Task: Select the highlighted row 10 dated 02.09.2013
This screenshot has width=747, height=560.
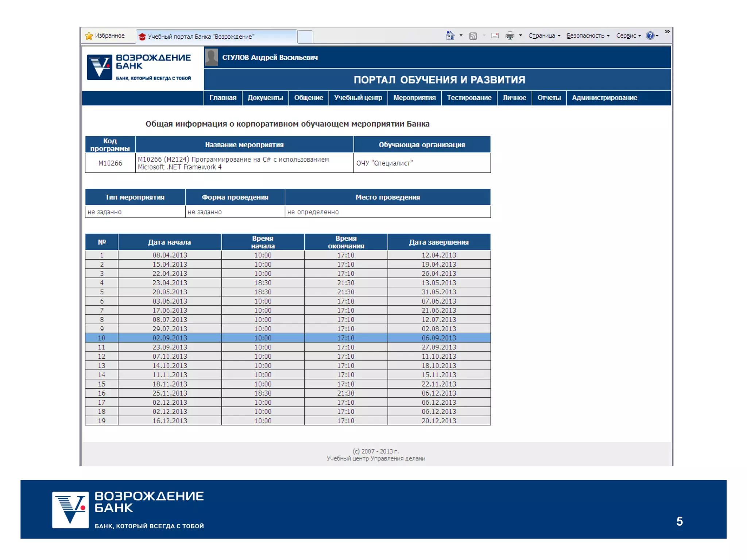Action: pos(287,338)
